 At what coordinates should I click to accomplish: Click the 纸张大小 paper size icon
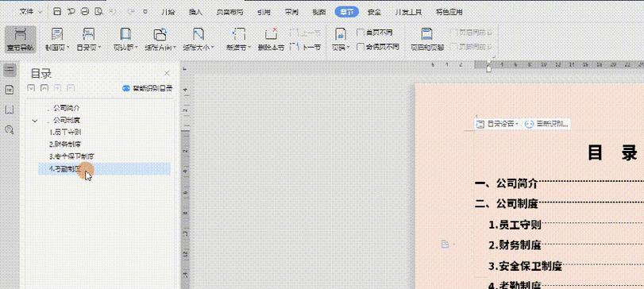click(198, 34)
